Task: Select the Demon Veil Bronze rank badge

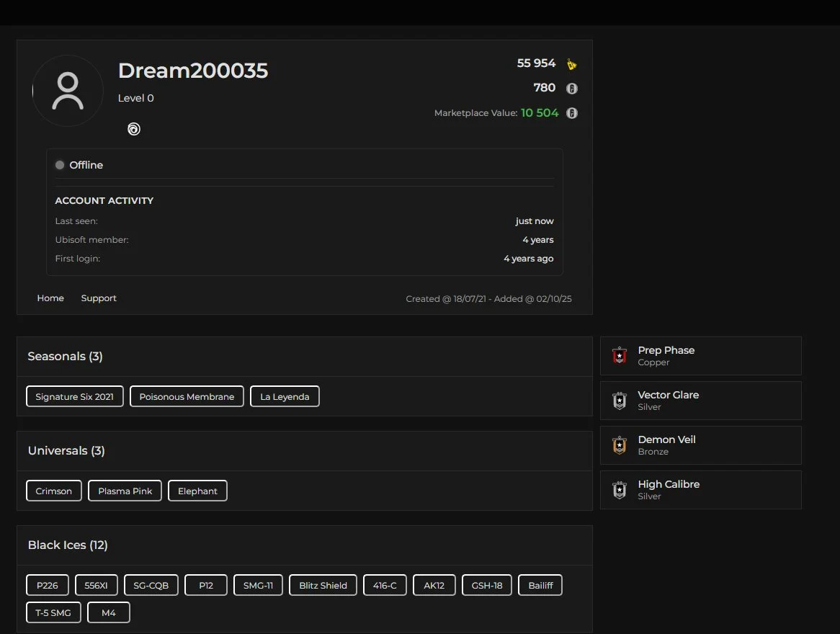Action: (620, 445)
